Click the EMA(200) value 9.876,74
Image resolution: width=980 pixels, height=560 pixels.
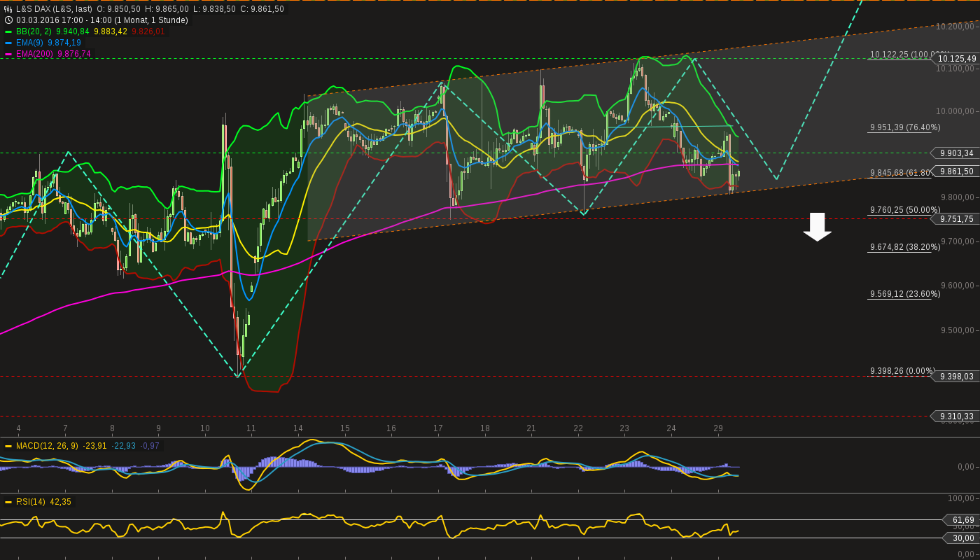click(x=74, y=54)
